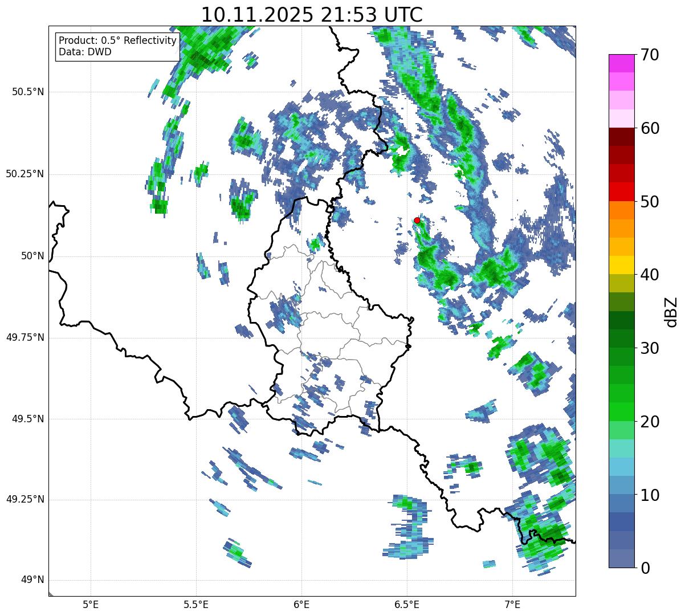The width and height of the screenshot is (685, 616).
Task: Click the bright green colorbar swatch above 20
Action: (621, 411)
